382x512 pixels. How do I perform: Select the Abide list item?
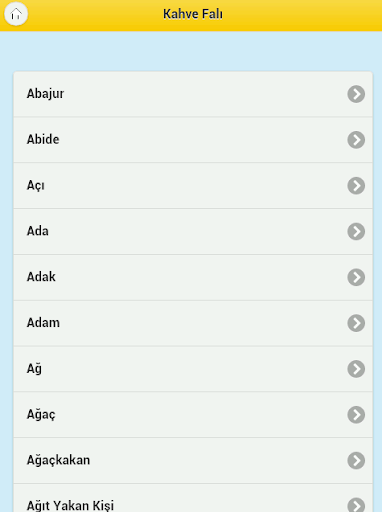coord(193,140)
